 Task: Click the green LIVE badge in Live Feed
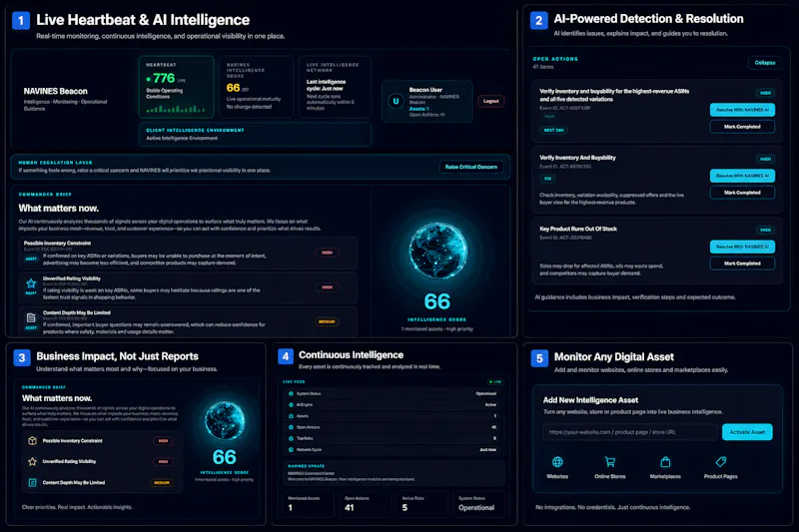(x=494, y=382)
